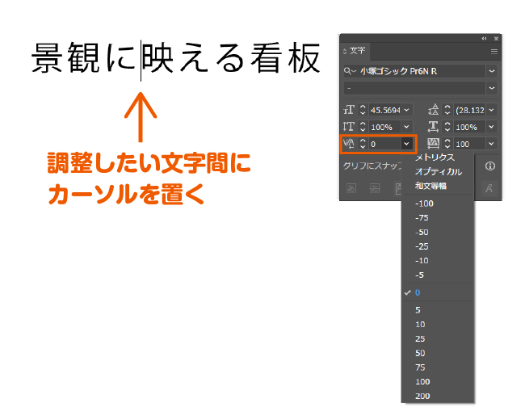This screenshot has height=420, width=525.
Task: Step the tracking value 100
Action: [x=447, y=144]
